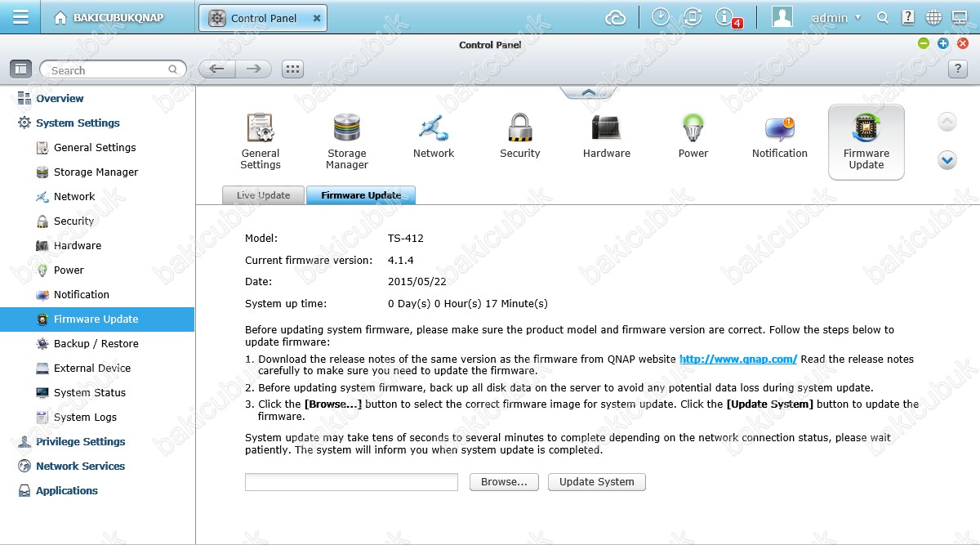Open Hardware in the sidebar

[78, 245]
